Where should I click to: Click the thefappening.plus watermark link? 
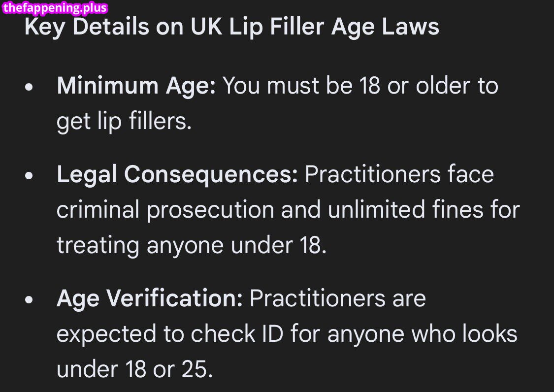pyautogui.click(x=55, y=8)
